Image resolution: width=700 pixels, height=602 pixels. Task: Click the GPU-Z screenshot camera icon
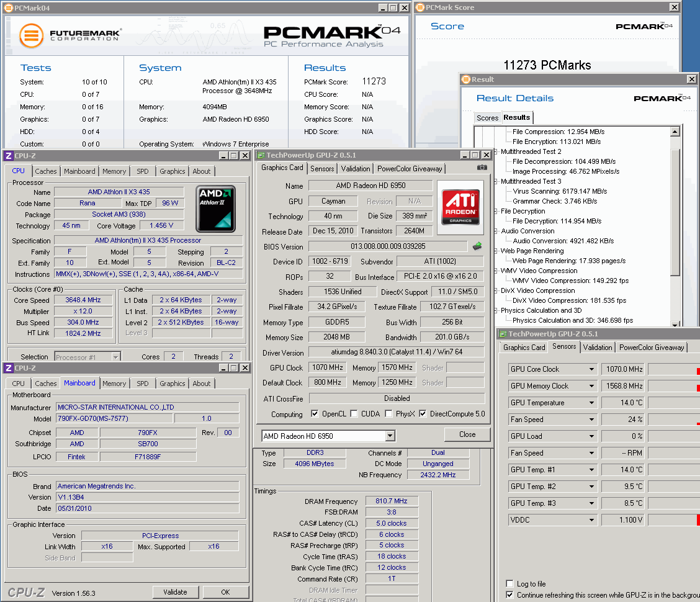click(x=482, y=168)
